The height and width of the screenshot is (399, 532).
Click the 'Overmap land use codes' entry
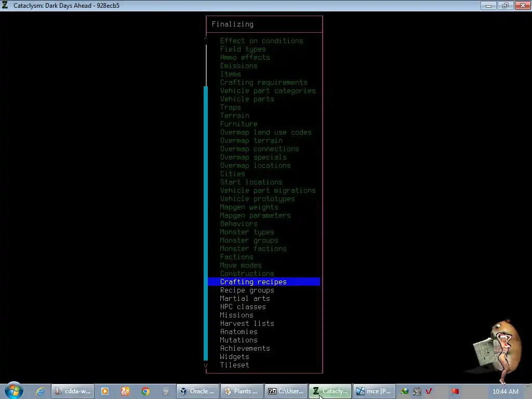pyautogui.click(x=265, y=132)
